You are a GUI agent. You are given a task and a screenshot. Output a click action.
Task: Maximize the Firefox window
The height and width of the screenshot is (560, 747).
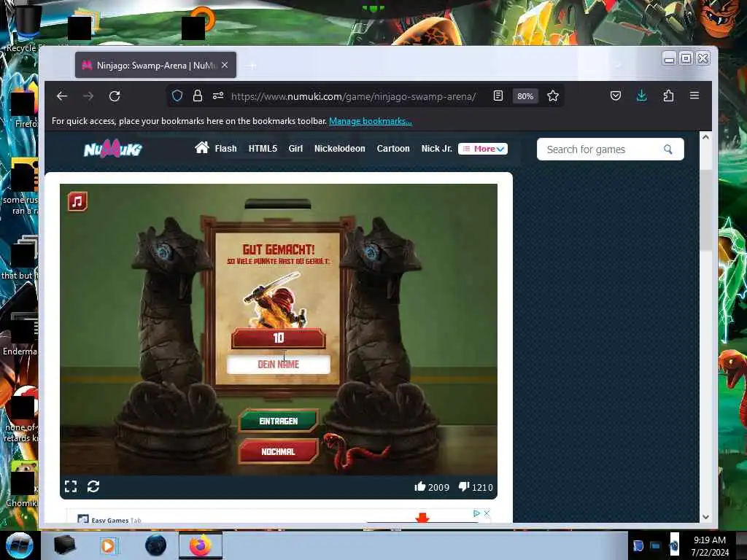[686, 58]
